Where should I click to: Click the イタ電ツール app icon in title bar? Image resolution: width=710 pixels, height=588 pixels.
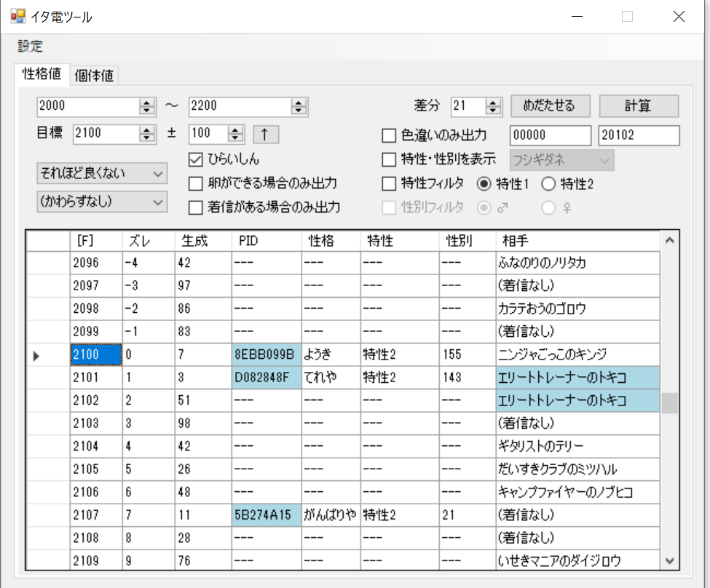17,17
